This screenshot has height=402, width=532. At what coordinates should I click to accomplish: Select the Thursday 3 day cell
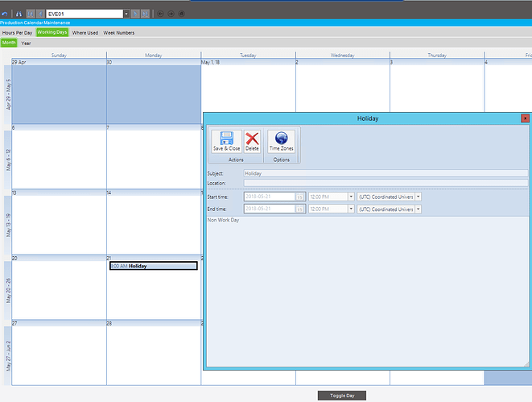pyautogui.click(x=437, y=85)
